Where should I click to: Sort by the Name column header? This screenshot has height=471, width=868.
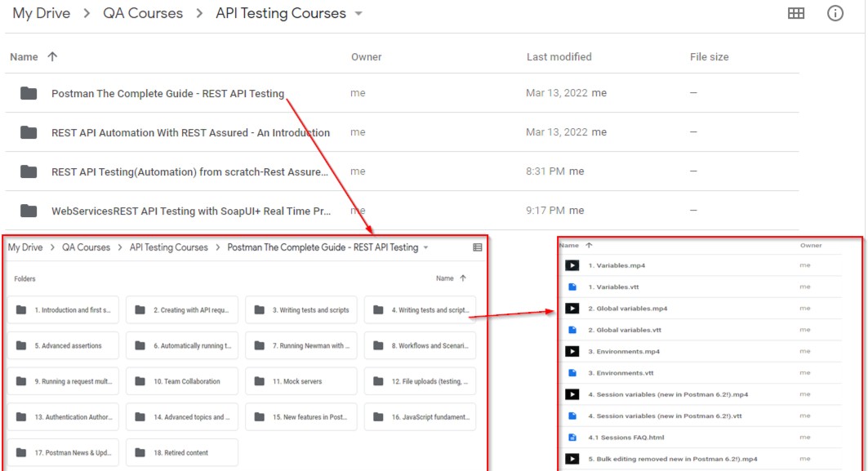(24, 57)
